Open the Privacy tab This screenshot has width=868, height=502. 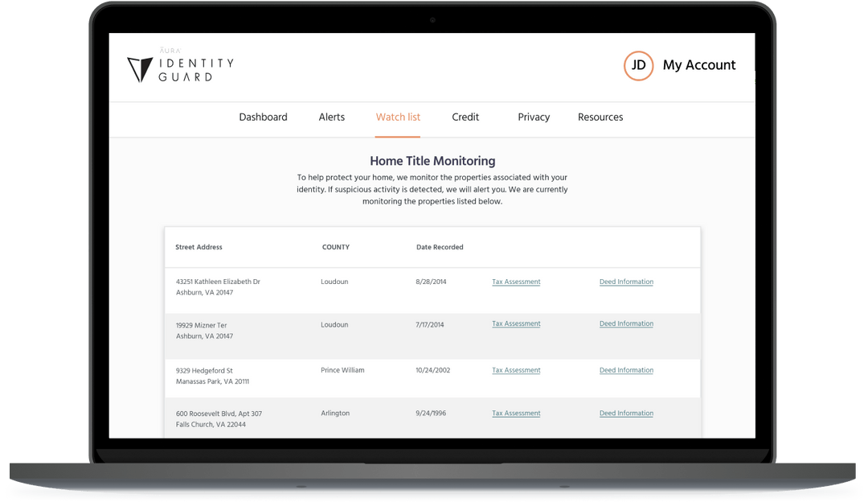[533, 117]
